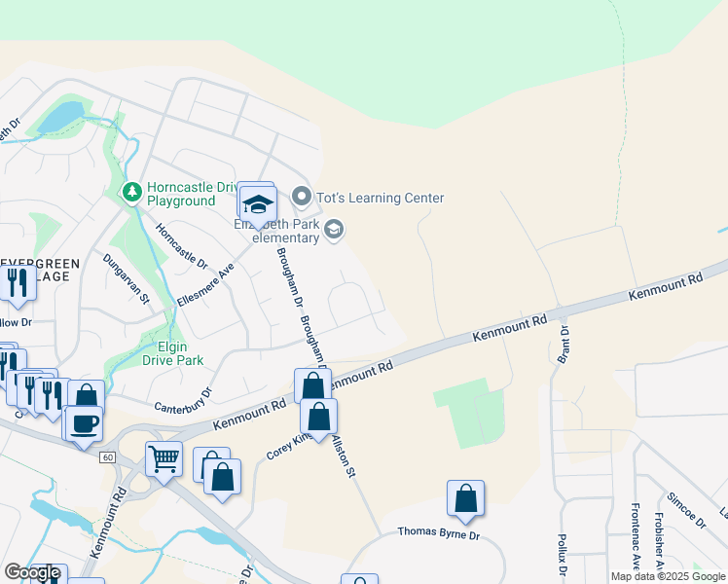Image resolution: width=728 pixels, height=584 pixels.
Task: Select the Elgin Drive Park label
Action: 172,353
